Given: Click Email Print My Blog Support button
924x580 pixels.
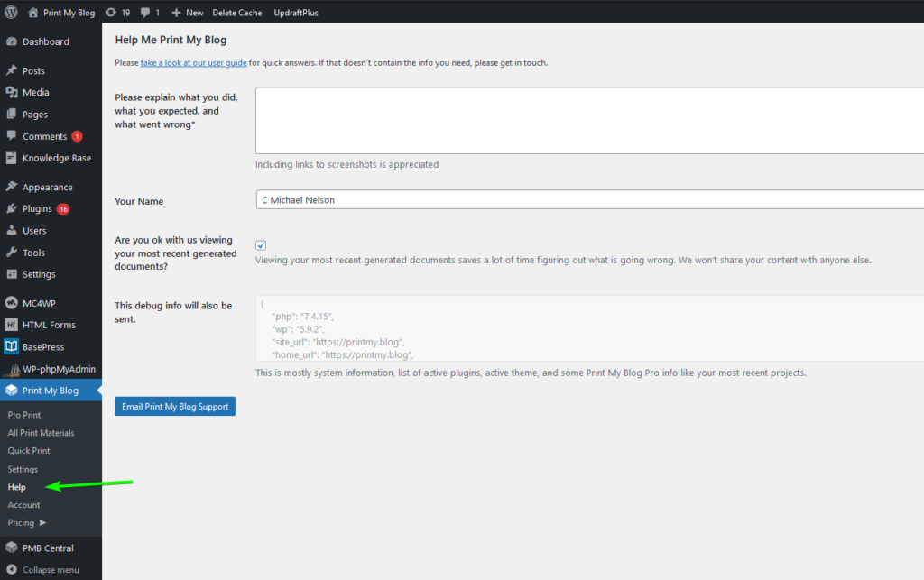Looking at the screenshot, I should [175, 406].
